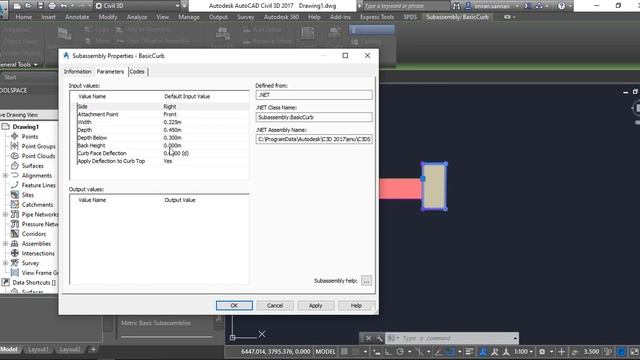Toggle Polar tracking in status bar
640x360 pixels.
point(400,351)
